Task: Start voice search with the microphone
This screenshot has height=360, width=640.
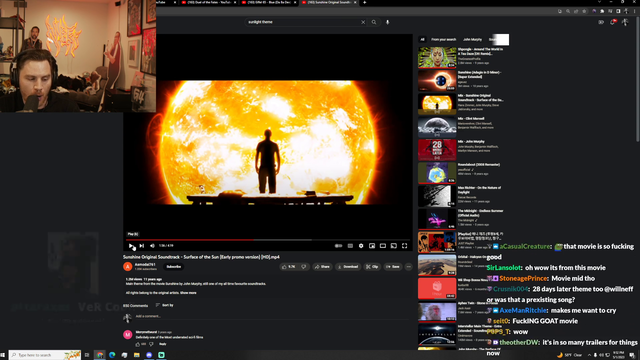Action: click(x=387, y=22)
